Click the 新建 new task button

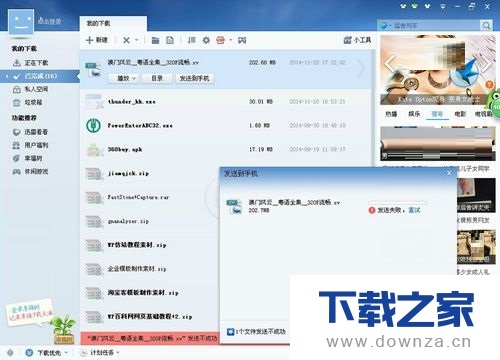click(97, 40)
